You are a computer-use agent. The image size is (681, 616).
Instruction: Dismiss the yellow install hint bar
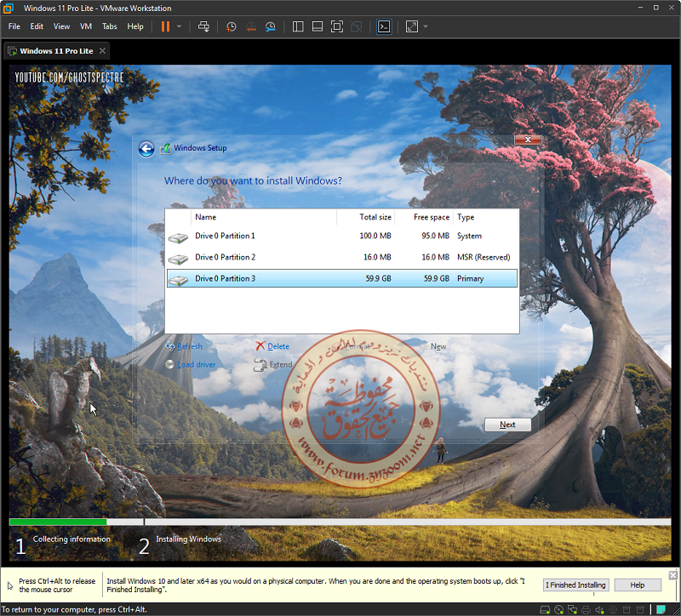[672, 575]
